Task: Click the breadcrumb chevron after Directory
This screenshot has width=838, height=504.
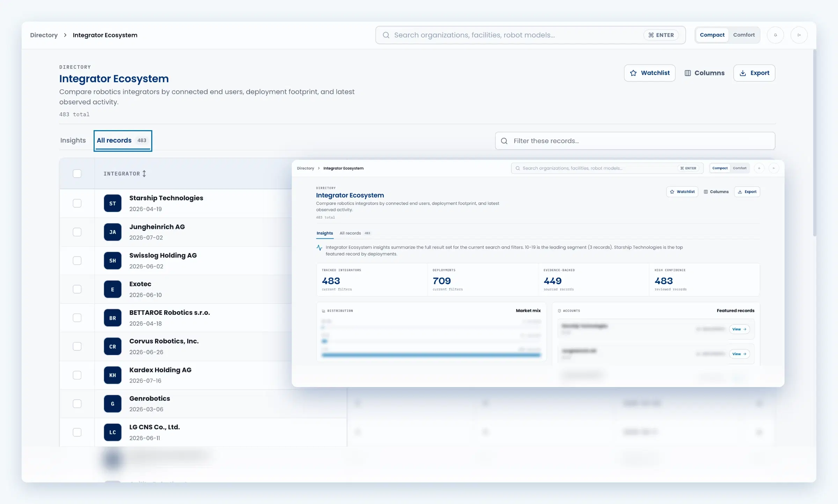Action: point(65,35)
